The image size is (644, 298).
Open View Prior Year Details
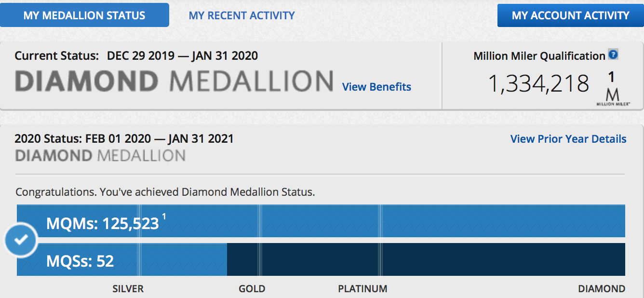568,139
